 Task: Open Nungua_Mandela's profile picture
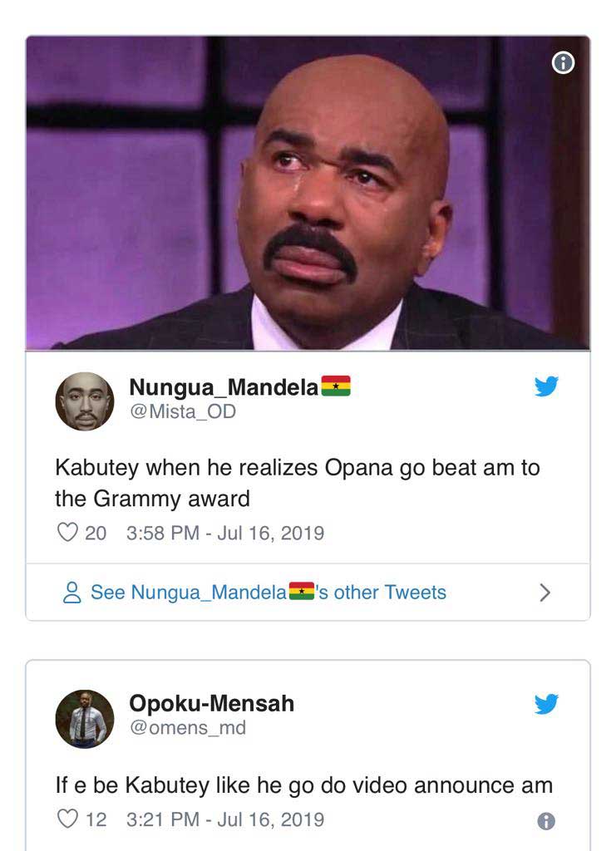click(85, 401)
